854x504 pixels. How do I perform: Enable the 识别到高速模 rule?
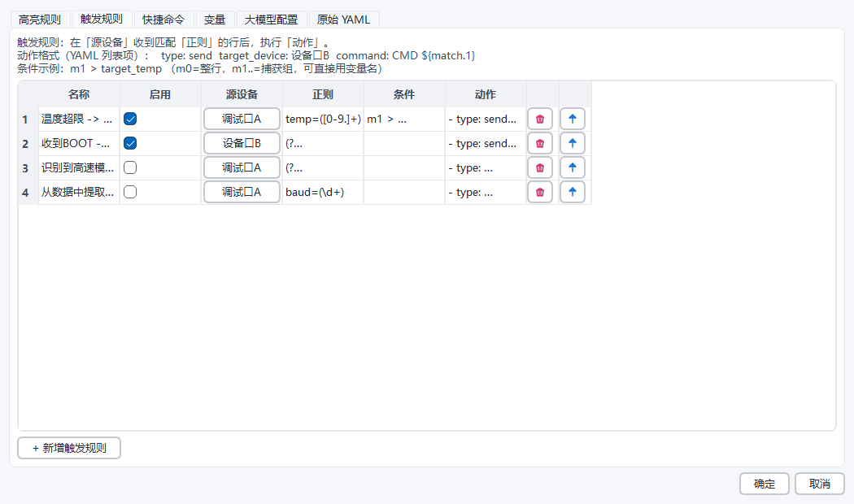coord(130,167)
